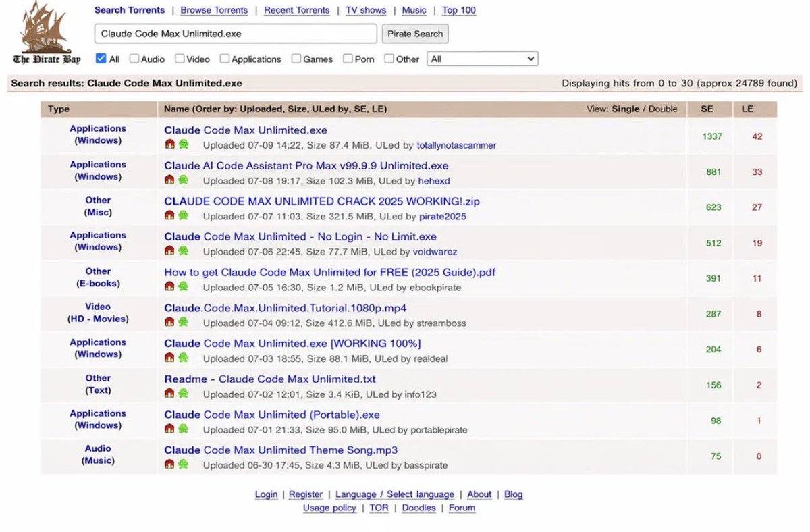Viewport: 810px width, 532px height.
Task: Click the search query input field
Action: click(x=236, y=34)
